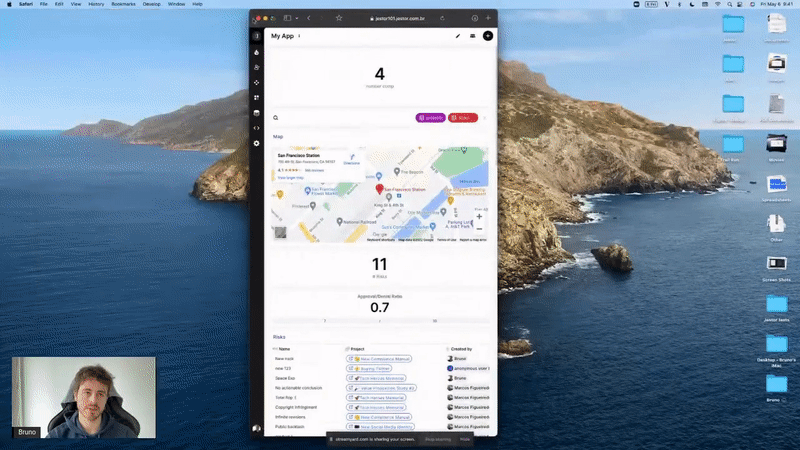Image resolution: width=800 pixels, height=450 pixels.
Task: Open the settings gear in the dark sidebar
Action: 257,143
